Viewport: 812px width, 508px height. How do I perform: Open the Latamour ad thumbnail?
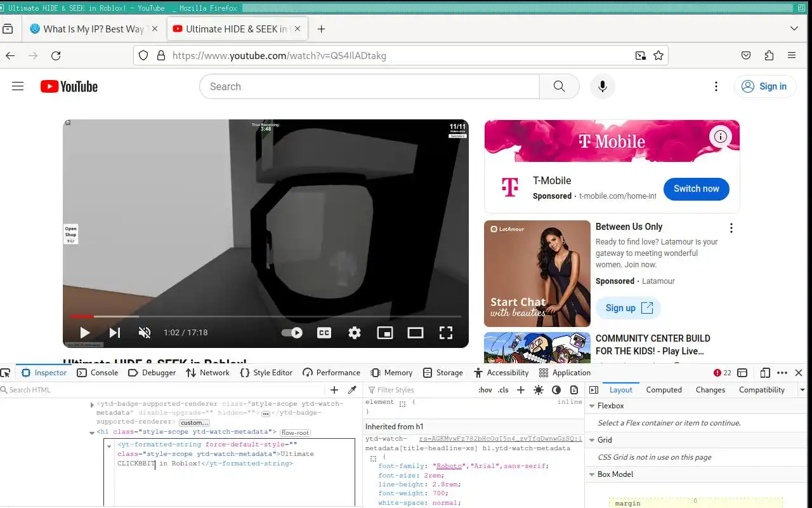tap(537, 274)
